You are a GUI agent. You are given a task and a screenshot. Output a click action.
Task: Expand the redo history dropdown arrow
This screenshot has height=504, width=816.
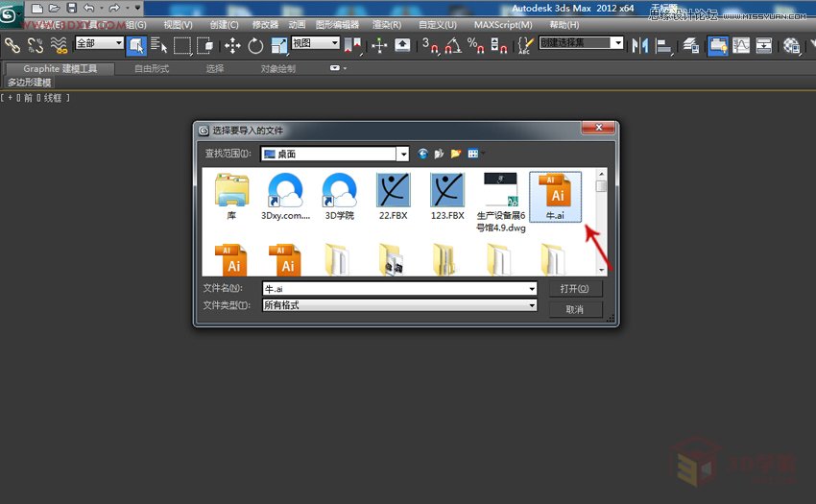click(127, 8)
